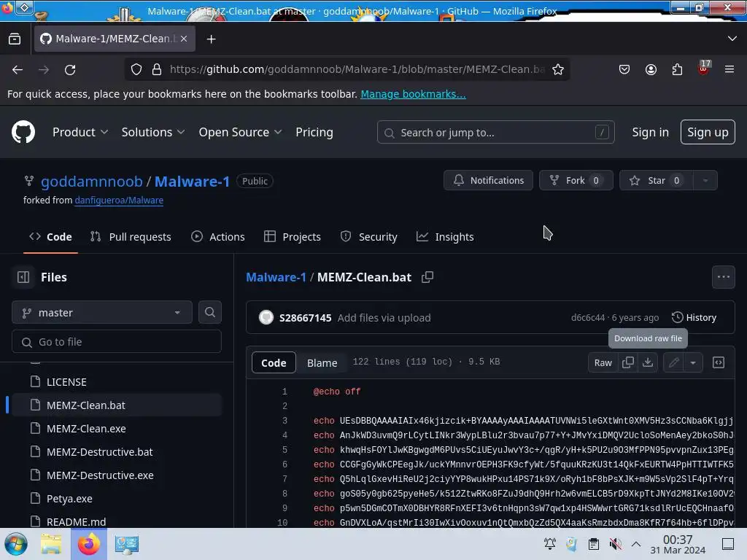Open LICENSE in the file tree
Screen dimensions: 747x560
pos(66,382)
